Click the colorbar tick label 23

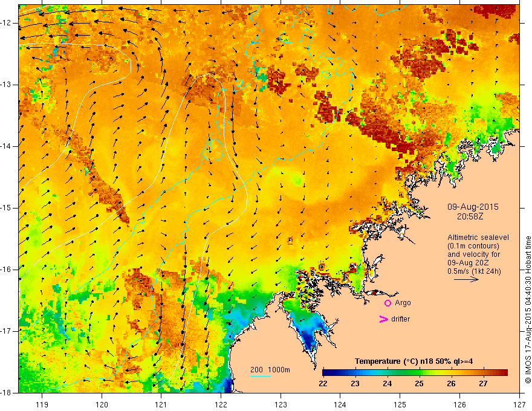(x=355, y=384)
